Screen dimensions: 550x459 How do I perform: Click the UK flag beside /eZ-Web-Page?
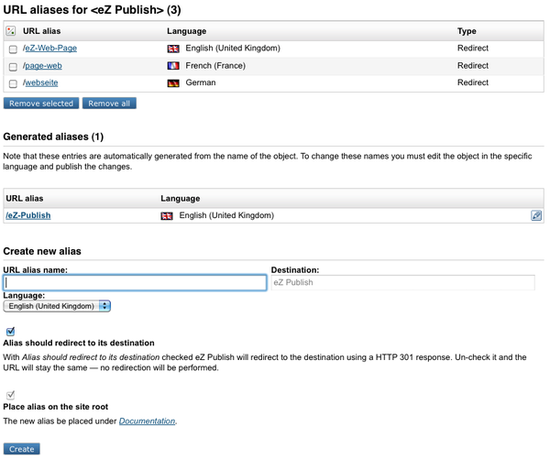coord(173,49)
